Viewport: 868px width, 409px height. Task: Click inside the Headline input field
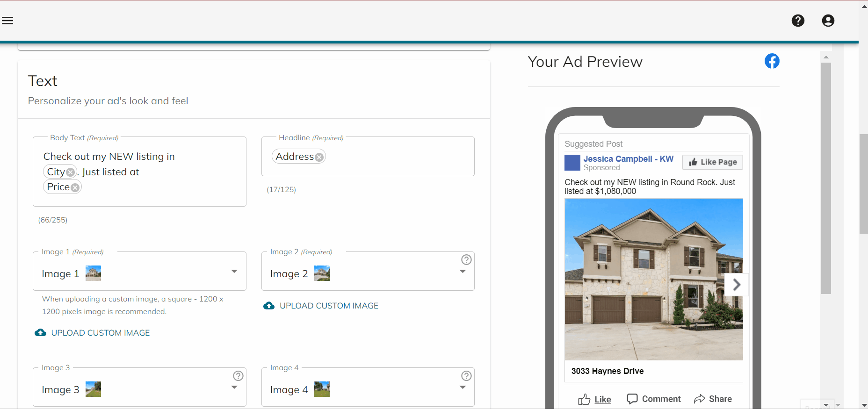(368, 157)
